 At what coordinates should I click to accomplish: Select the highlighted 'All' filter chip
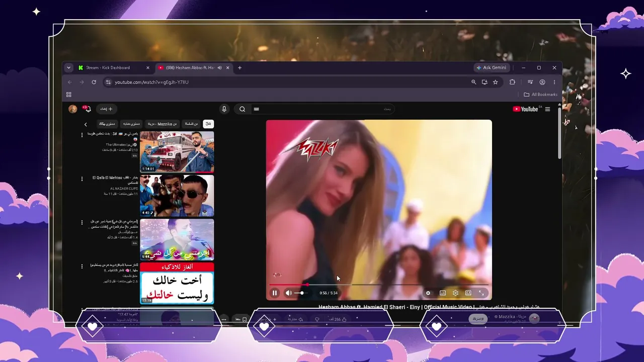tap(208, 124)
